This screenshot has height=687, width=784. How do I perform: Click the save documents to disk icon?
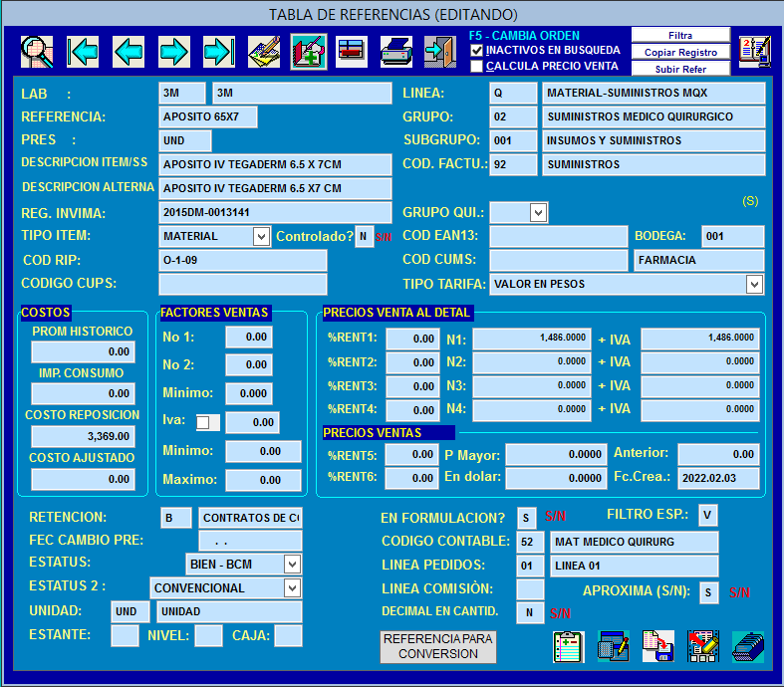tap(658, 646)
